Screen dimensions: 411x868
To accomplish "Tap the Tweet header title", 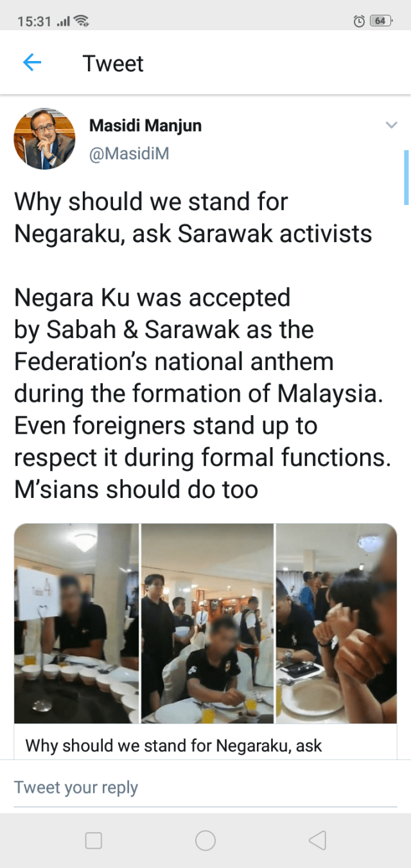I will [113, 64].
